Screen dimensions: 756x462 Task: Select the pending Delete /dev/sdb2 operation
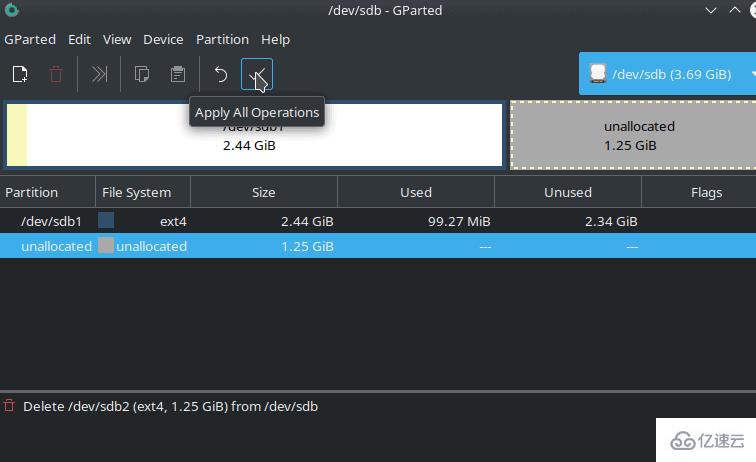pos(170,407)
